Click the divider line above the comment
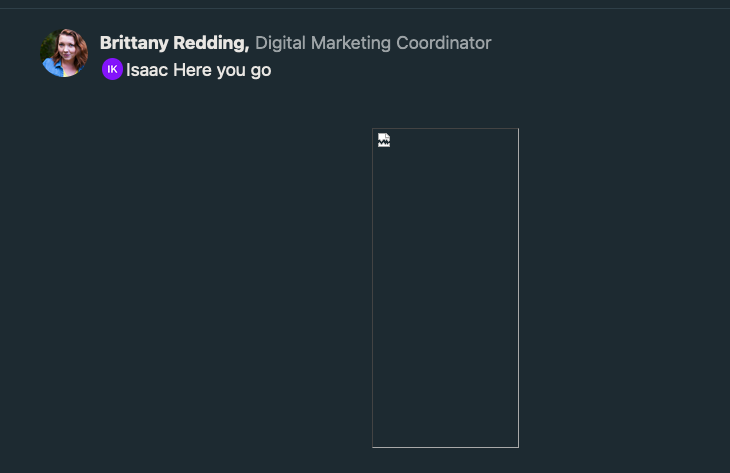 pos(365,8)
